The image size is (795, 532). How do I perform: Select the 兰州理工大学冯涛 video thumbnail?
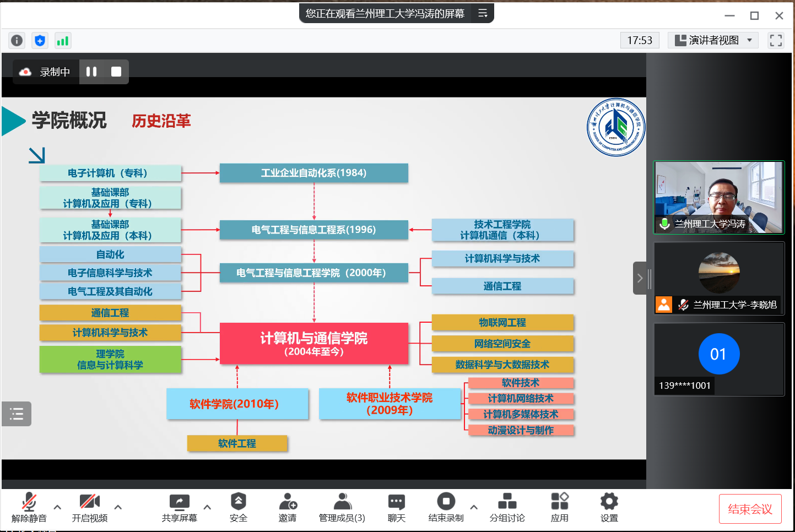(x=718, y=197)
